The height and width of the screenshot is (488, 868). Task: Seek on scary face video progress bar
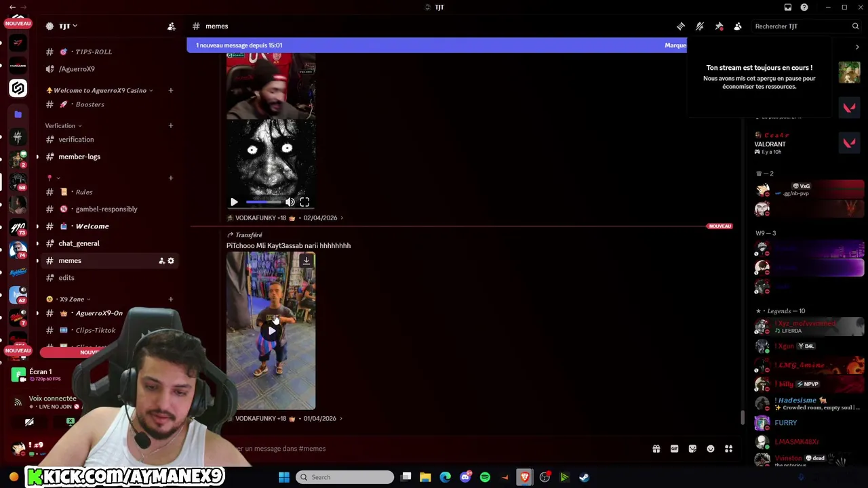263,202
